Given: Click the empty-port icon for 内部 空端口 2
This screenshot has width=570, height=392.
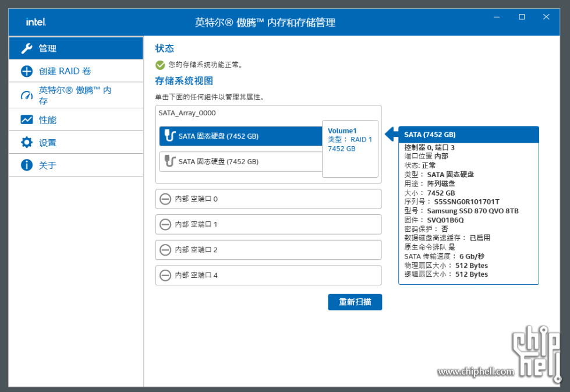Looking at the screenshot, I should pos(165,250).
